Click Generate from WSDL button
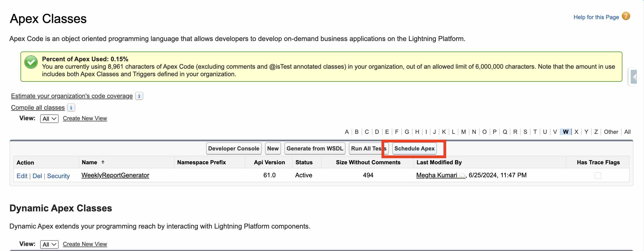The image size is (644, 251). point(315,148)
